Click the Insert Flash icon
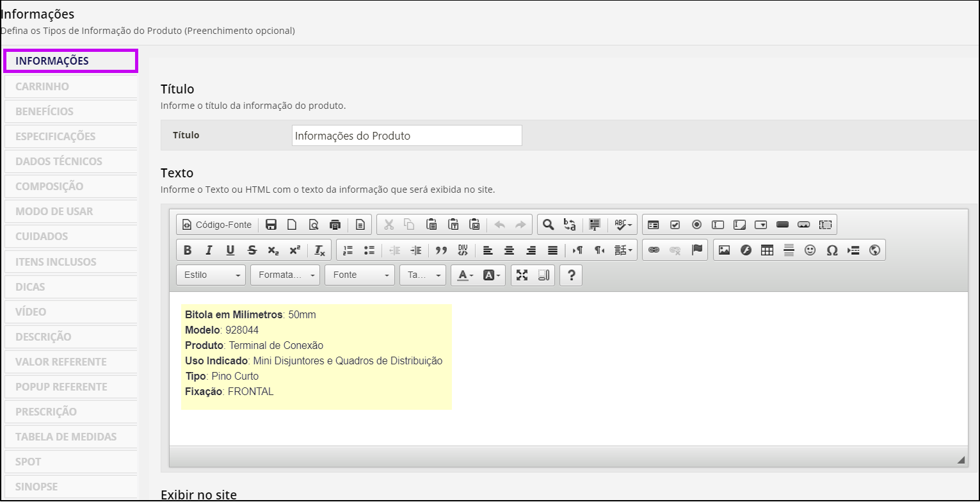The width and height of the screenshot is (980, 502). (746, 250)
